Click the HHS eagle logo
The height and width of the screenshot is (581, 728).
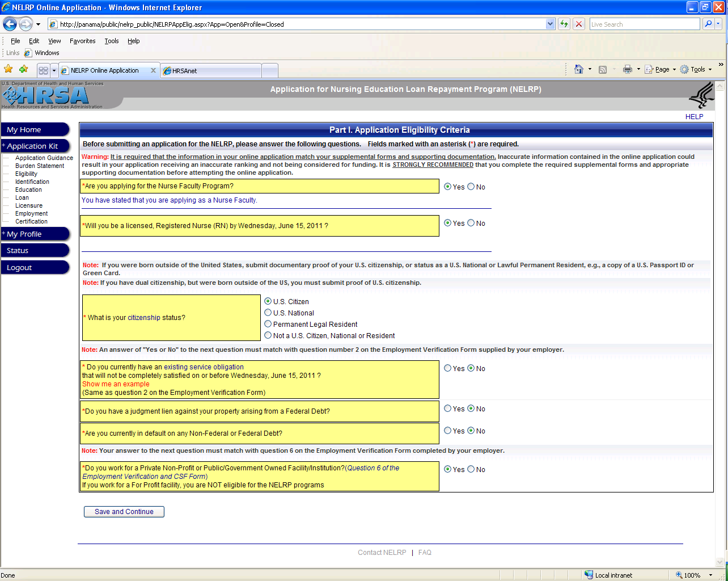tap(701, 95)
